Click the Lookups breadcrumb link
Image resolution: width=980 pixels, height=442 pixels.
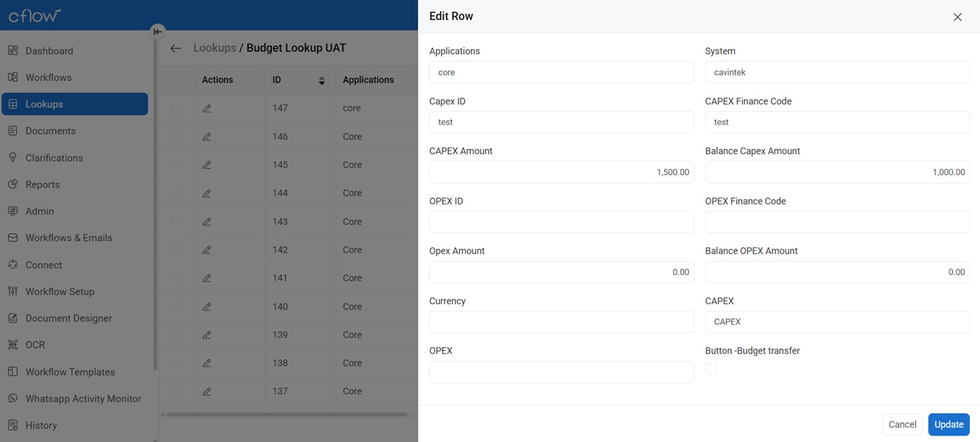[x=214, y=48]
